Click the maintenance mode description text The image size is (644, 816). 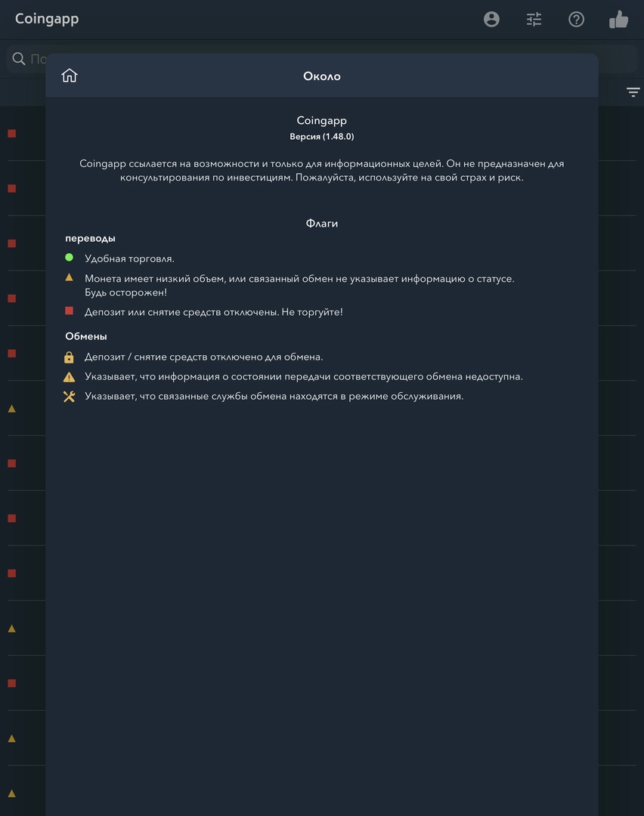click(x=274, y=397)
